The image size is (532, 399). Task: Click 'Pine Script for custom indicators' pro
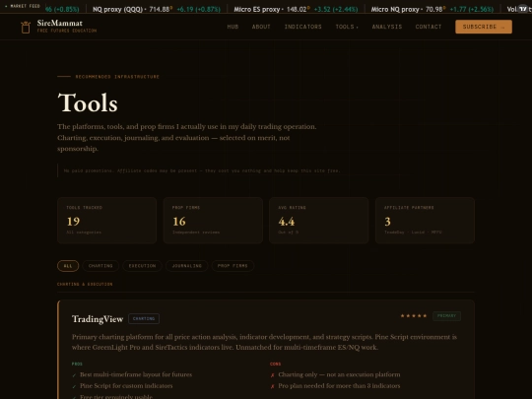pos(126,386)
